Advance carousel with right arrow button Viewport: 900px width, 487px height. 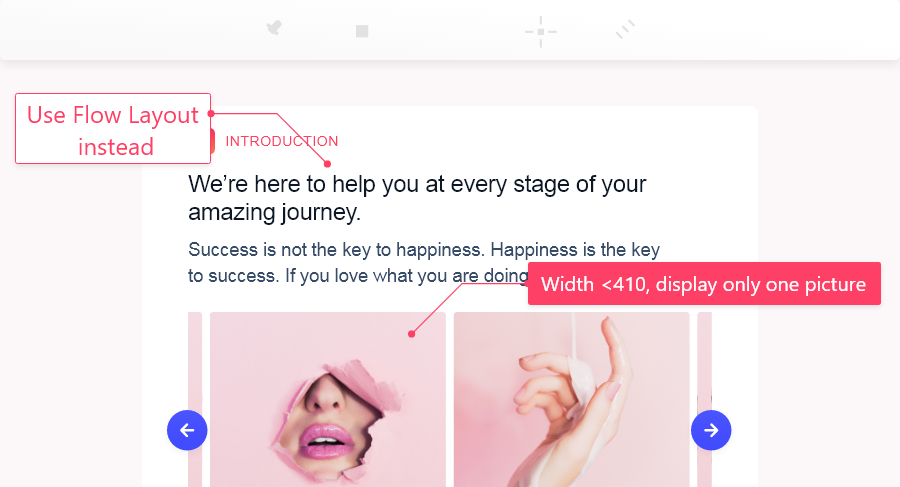point(711,430)
